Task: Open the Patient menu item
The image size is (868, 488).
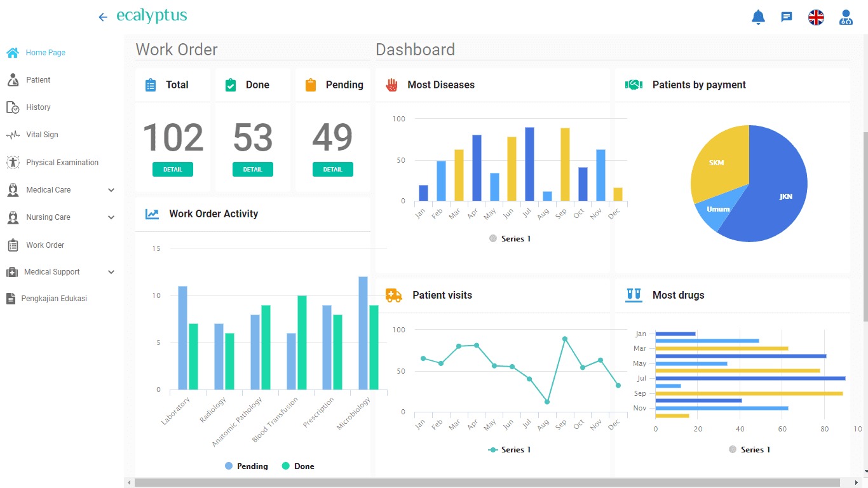Action: pyautogui.click(x=38, y=80)
